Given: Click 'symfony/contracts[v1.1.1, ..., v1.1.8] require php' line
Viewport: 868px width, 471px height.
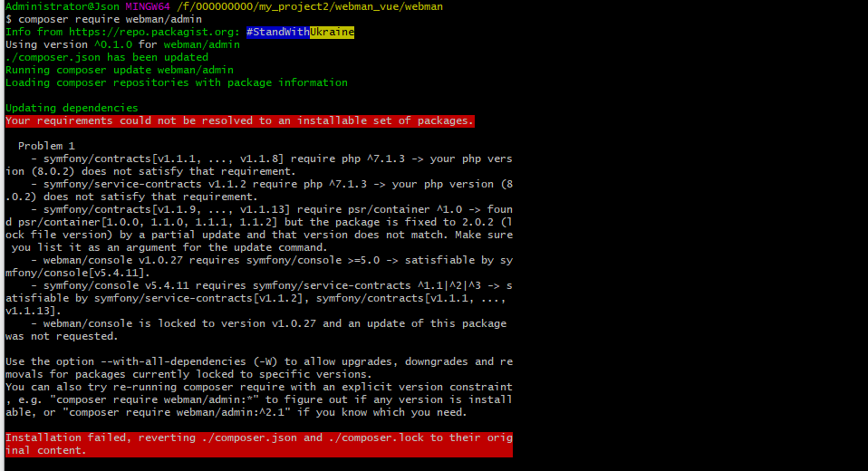Looking at the screenshot, I should [x=272, y=159].
